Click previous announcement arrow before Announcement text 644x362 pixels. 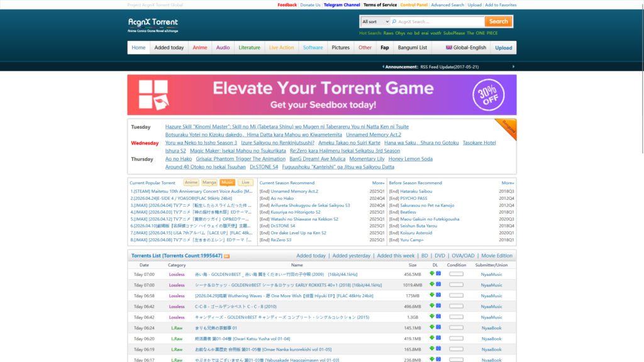383,66
